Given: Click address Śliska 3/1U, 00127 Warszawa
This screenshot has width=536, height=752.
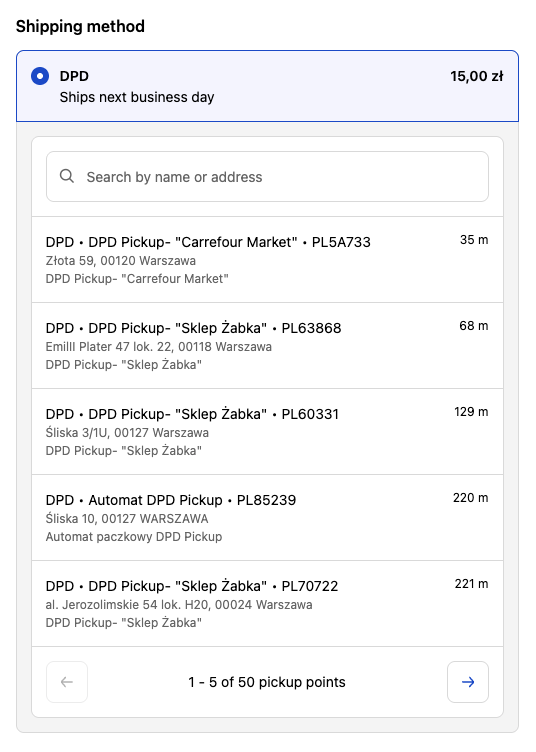Looking at the screenshot, I should (x=127, y=433).
